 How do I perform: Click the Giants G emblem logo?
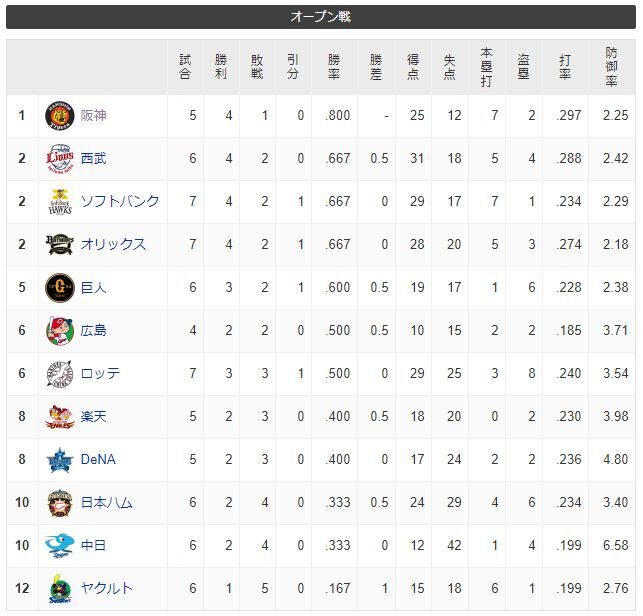pos(60,288)
